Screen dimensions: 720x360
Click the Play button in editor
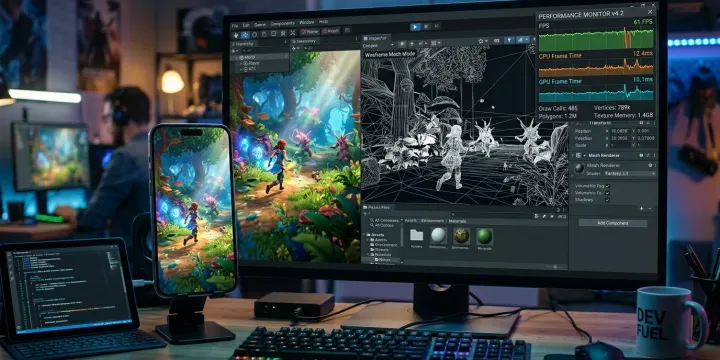tap(415, 27)
